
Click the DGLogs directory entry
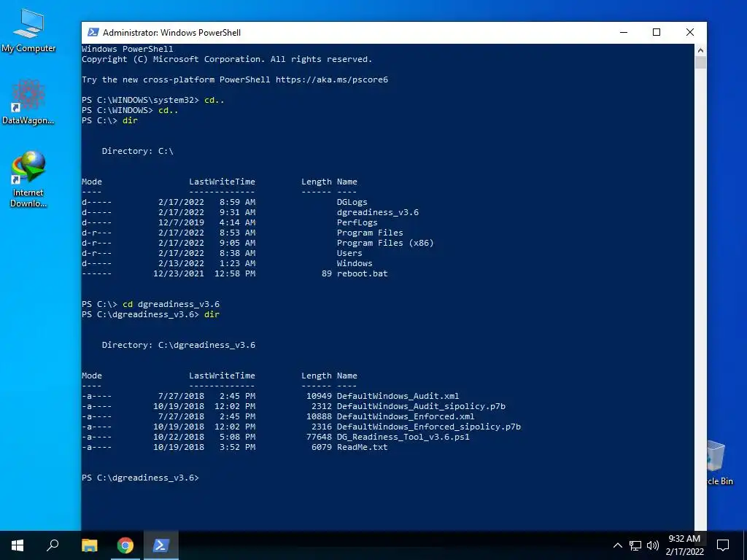click(x=352, y=202)
